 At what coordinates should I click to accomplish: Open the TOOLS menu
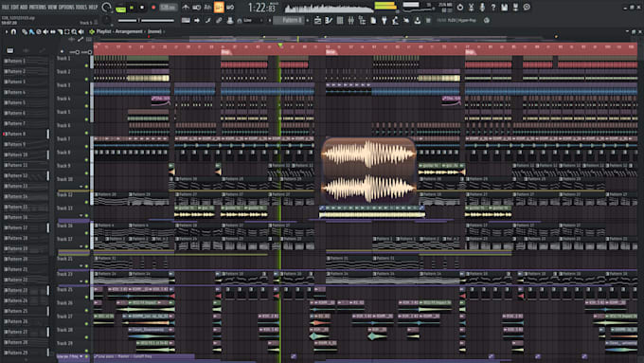point(81,8)
